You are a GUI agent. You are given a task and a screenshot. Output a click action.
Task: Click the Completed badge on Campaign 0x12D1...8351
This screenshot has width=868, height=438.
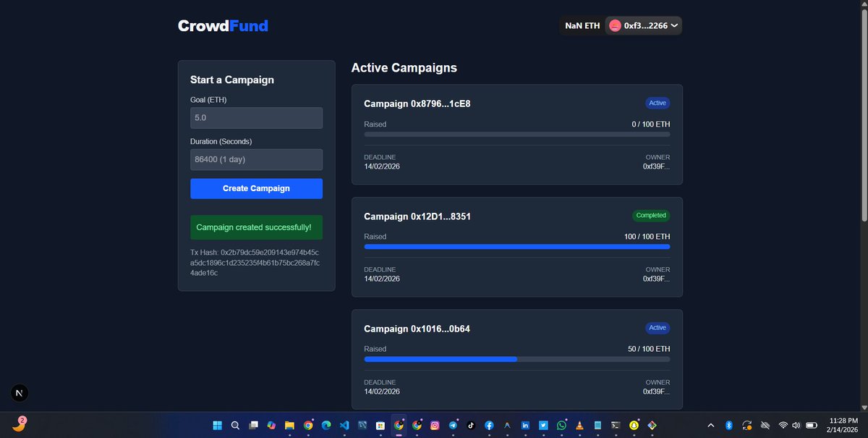pos(651,216)
